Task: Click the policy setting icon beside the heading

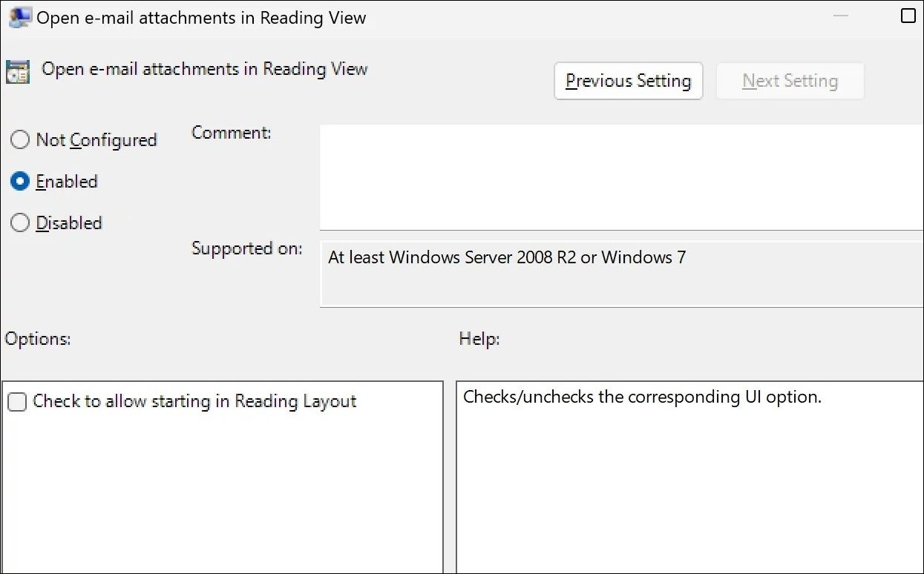Action: pos(18,71)
